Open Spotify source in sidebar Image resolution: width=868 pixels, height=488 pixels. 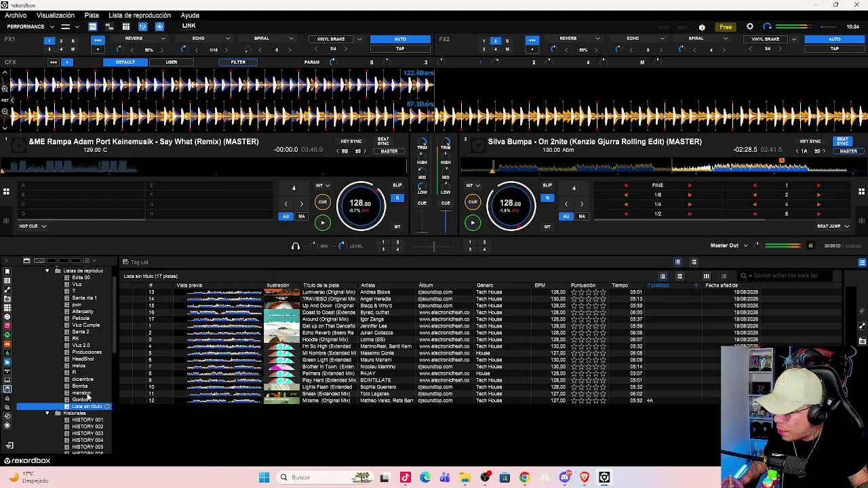(x=7, y=335)
